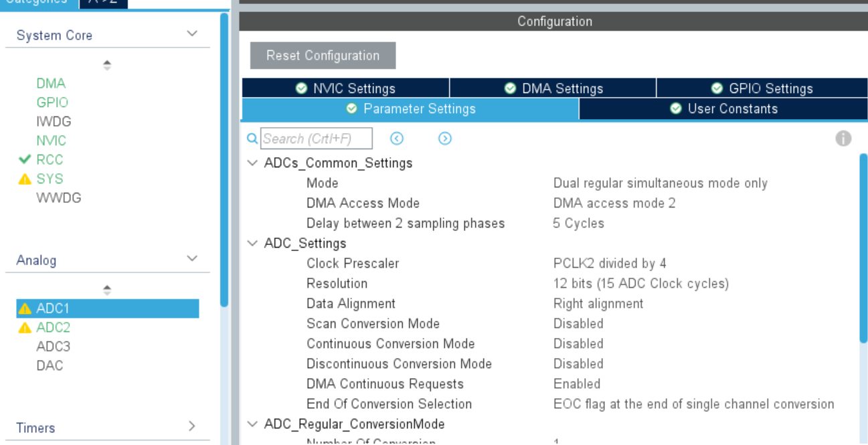
Task: Go to next search result arrow
Action: [x=445, y=139]
